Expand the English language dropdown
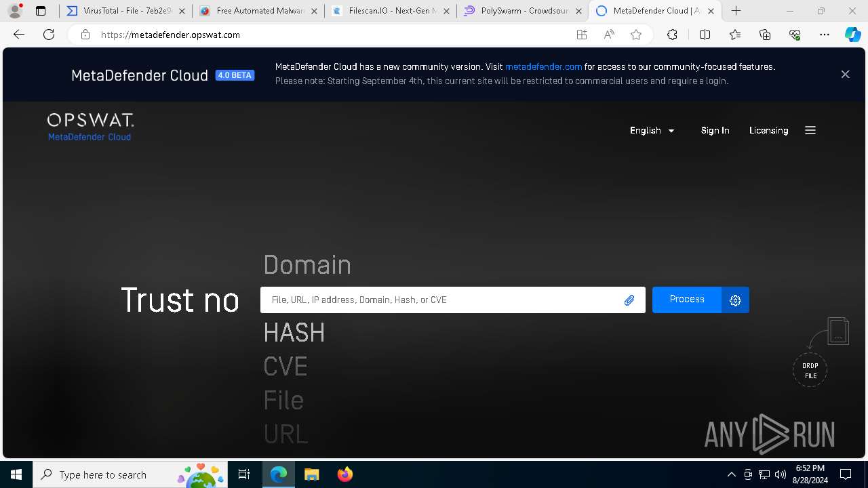This screenshot has height=488, width=868. click(652, 130)
